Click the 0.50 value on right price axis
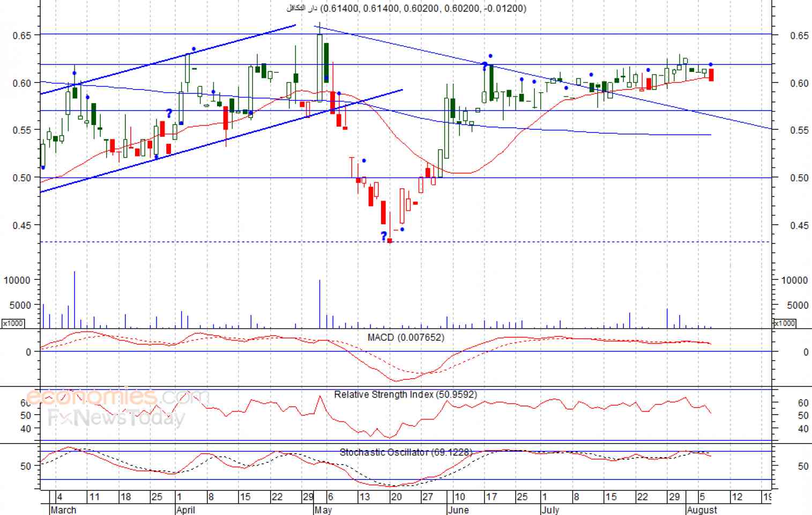This screenshot has height=515, width=812. 799,178
